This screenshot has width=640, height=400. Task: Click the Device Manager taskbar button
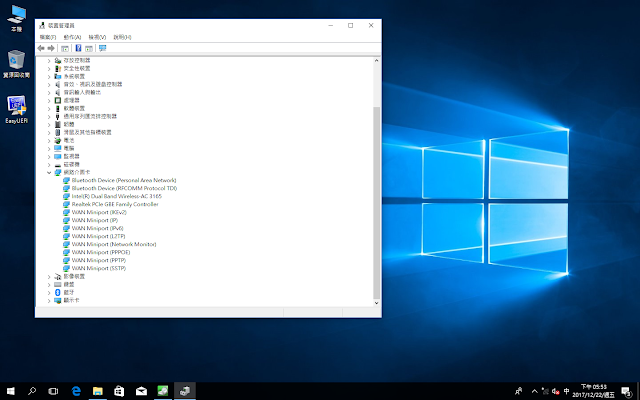185,391
